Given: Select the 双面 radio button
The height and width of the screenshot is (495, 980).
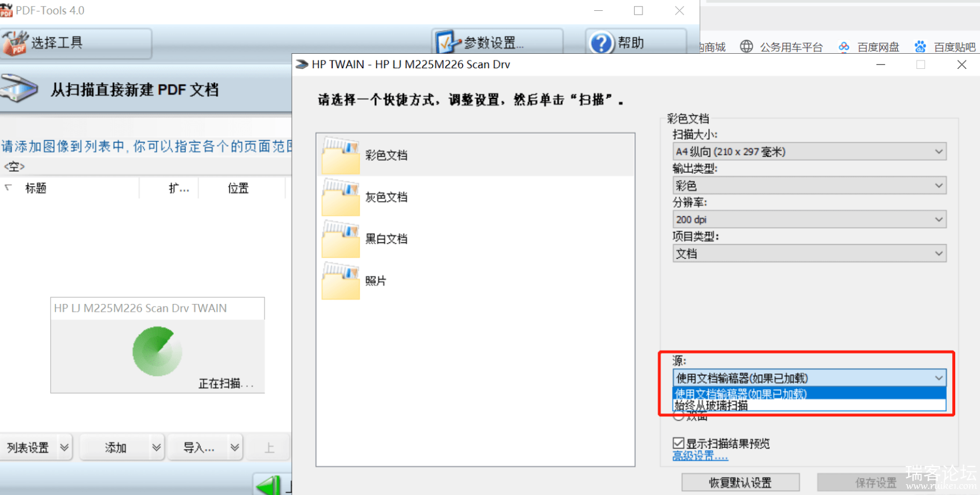Looking at the screenshot, I should click(679, 416).
